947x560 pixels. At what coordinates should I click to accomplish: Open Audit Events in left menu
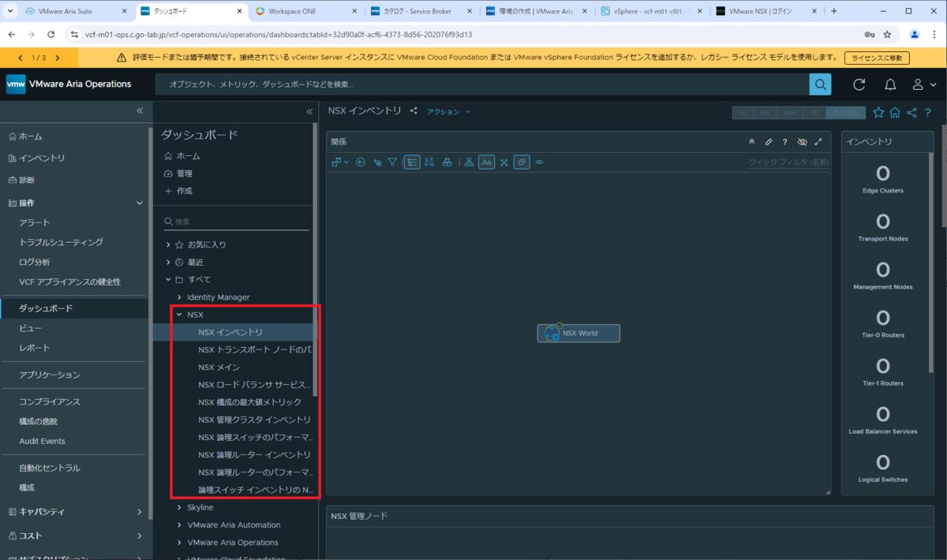[42, 441]
